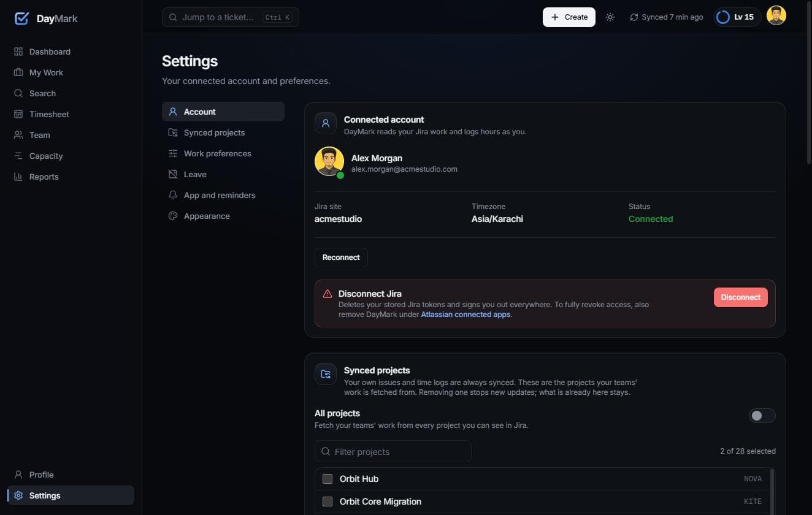The height and width of the screenshot is (515, 812).
Task: Switch to Synced projects settings tab
Action: tap(223, 132)
